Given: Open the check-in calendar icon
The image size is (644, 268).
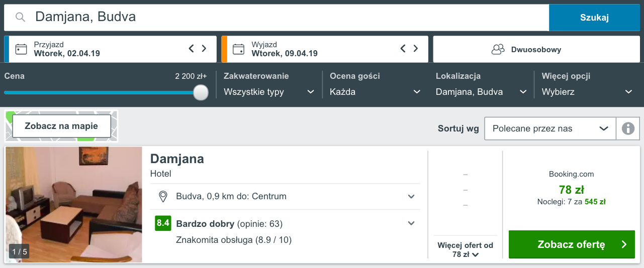Looking at the screenshot, I should 21,49.
